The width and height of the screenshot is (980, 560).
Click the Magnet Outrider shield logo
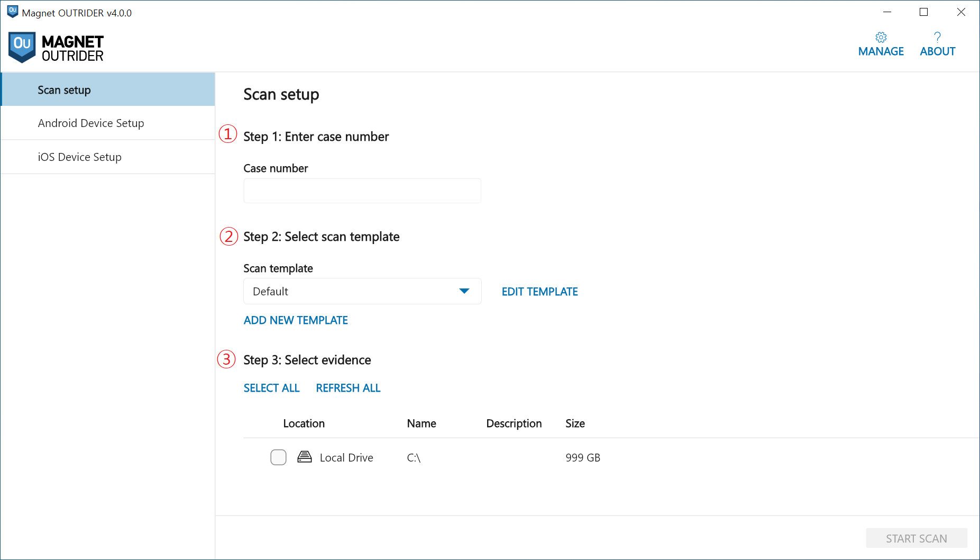[22, 47]
